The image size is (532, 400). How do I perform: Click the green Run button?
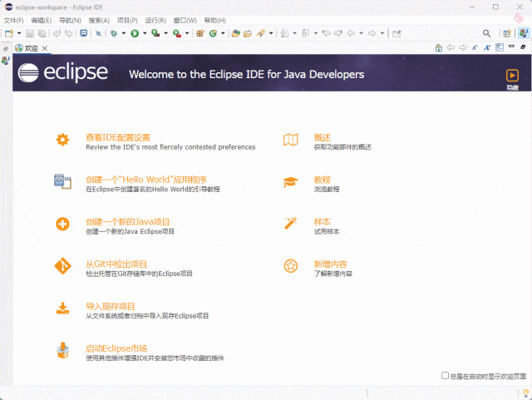tap(135, 33)
